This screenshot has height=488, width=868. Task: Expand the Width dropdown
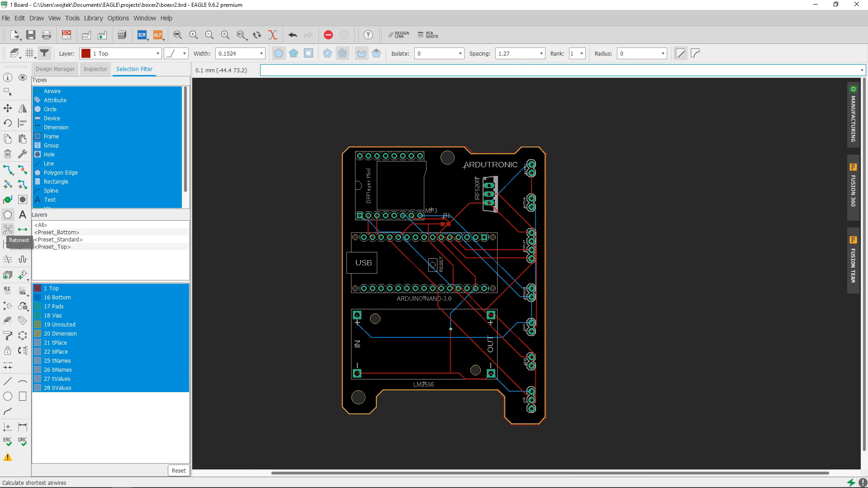coord(261,53)
